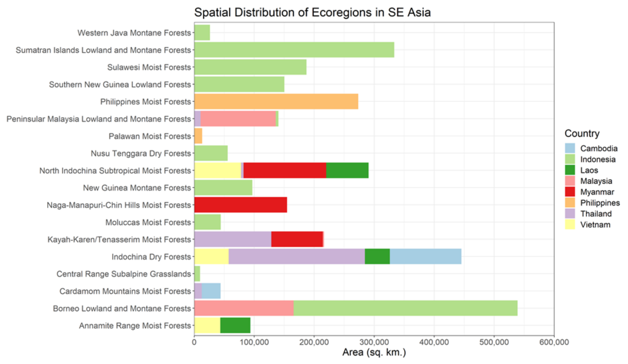Click the Philippines legend color swatch
This screenshot has width=628, height=364.
(570, 203)
